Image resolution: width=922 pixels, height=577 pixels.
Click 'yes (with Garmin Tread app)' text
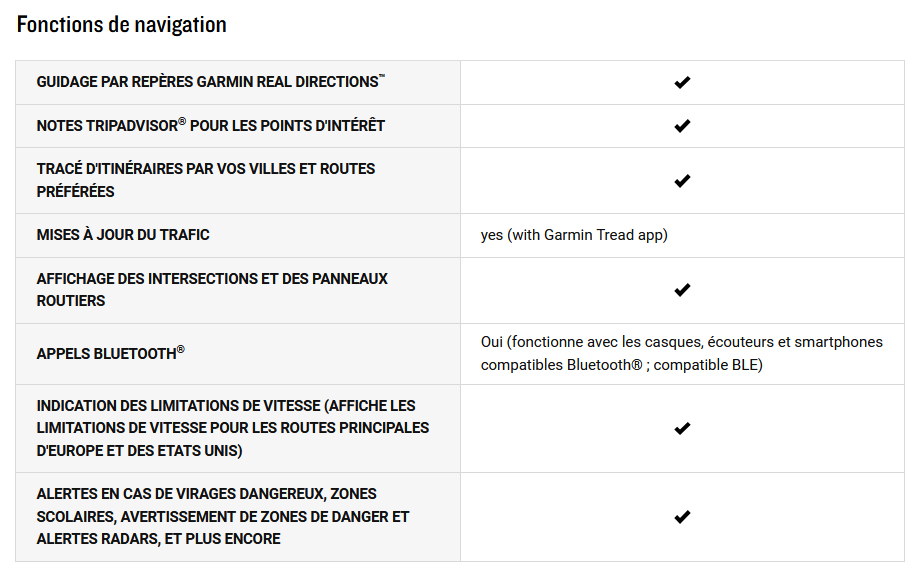574,235
